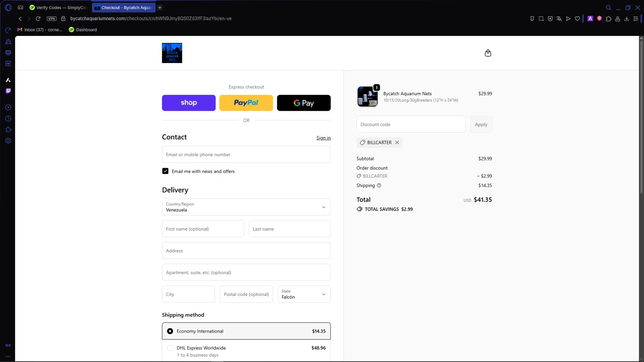Focus the Discount code field
The image size is (644, 362).
coord(411,124)
